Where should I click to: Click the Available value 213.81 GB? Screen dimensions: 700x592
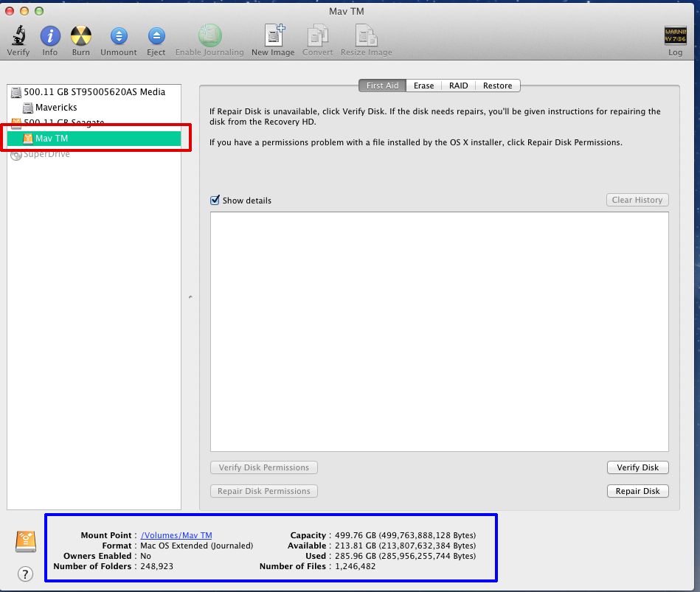click(406, 546)
